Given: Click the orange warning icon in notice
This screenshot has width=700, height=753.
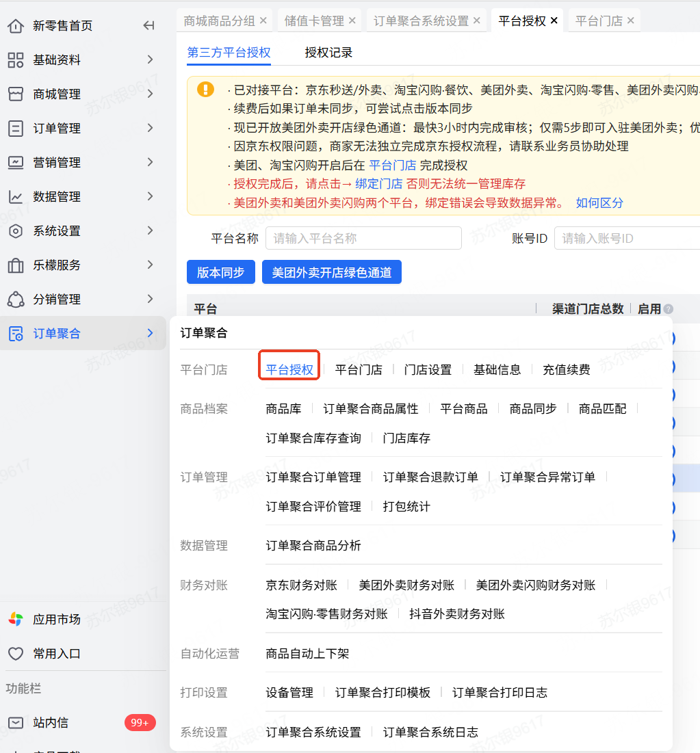Looking at the screenshot, I should click(206, 90).
